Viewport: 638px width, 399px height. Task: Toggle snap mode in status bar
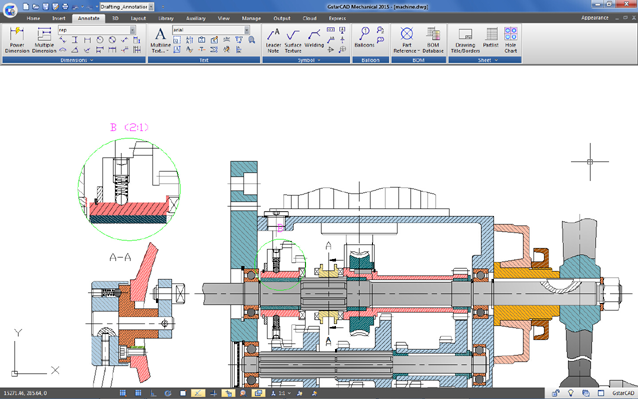click(122, 393)
